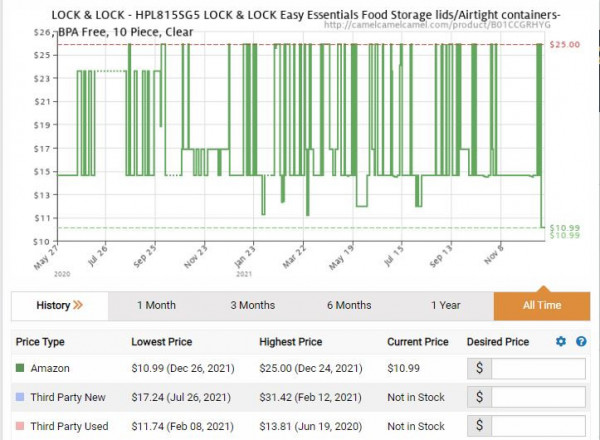
Task: Click the Desired Price column header
Action: pyautogui.click(x=498, y=342)
